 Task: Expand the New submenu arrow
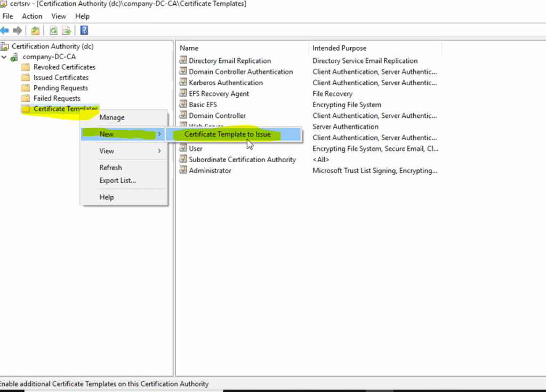tap(159, 134)
